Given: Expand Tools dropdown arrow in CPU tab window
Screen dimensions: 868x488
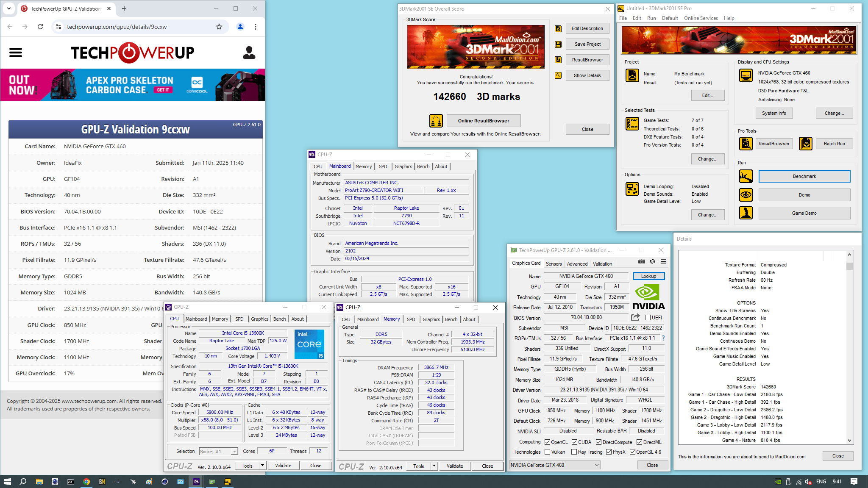Looking at the screenshot, I should point(262,466).
